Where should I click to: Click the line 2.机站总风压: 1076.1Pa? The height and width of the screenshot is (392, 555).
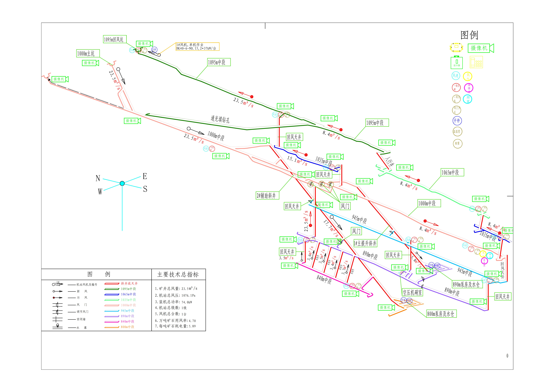tap(175, 295)
